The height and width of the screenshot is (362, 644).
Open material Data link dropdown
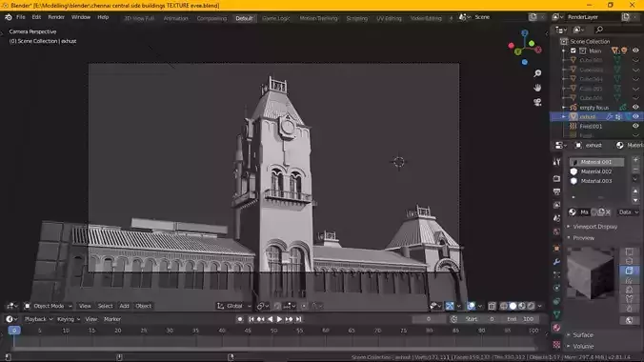point(629,212)
